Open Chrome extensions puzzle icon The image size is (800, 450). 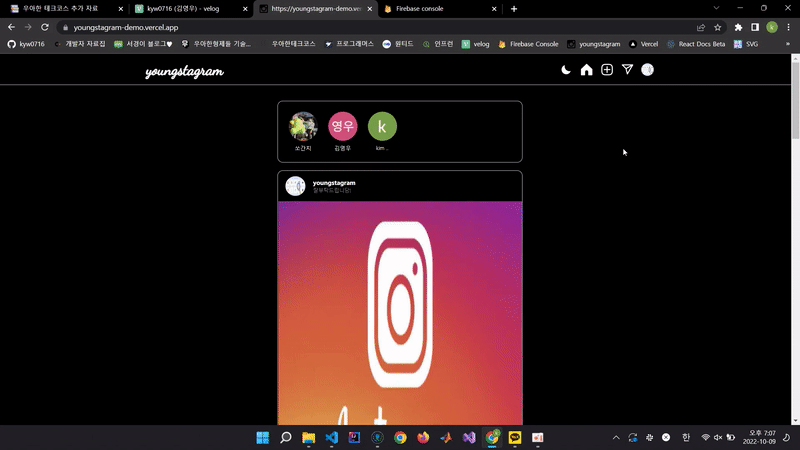(738, 28)
